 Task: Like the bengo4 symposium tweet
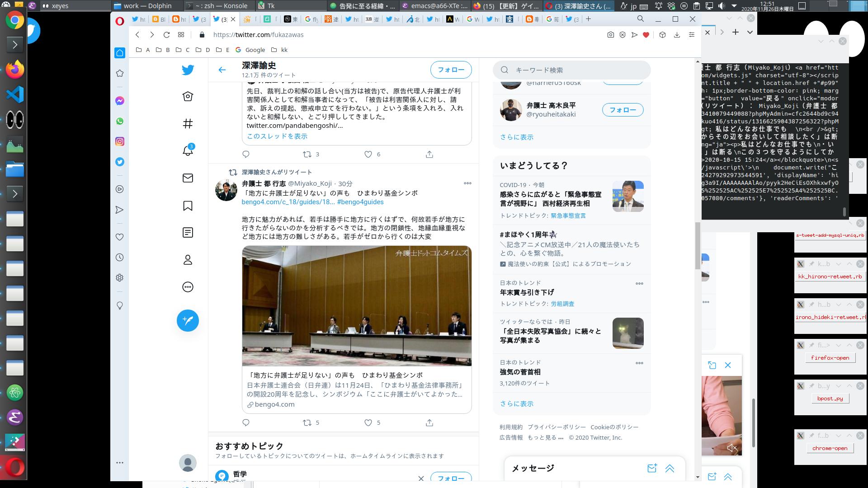pyautogui.click(x=368, y=423)
